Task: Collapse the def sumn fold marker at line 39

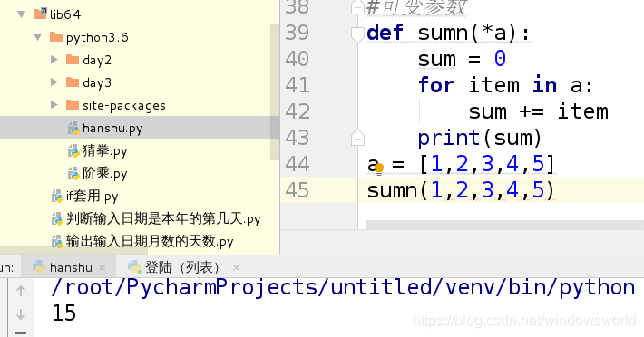Action: [357, 34]
